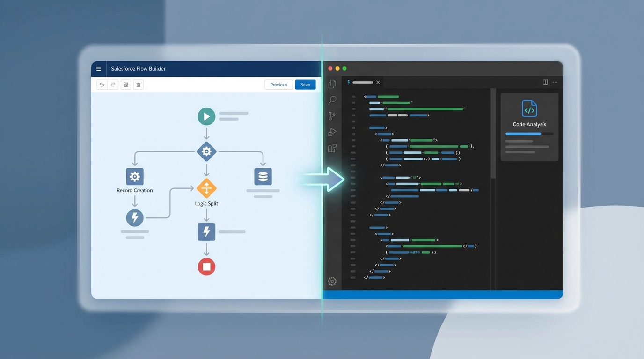644x359 pixels.
Task: Toggle the split editor layout icon
Action: click(x=545, y=82)
